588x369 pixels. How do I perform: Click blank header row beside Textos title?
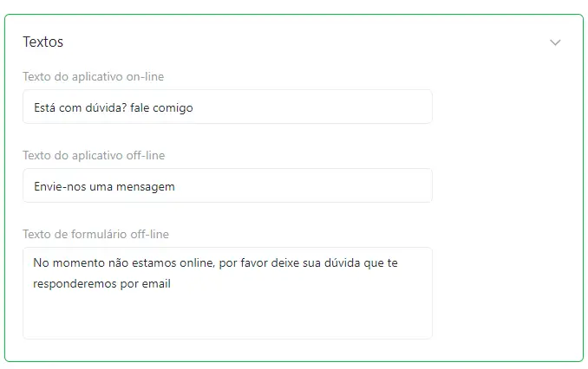(x=300, y=42)
